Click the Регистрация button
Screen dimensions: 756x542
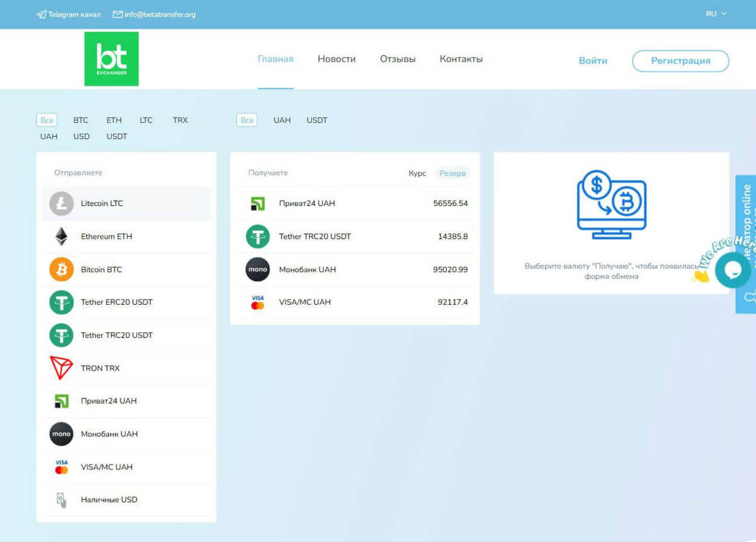click(x=680, y=61)
